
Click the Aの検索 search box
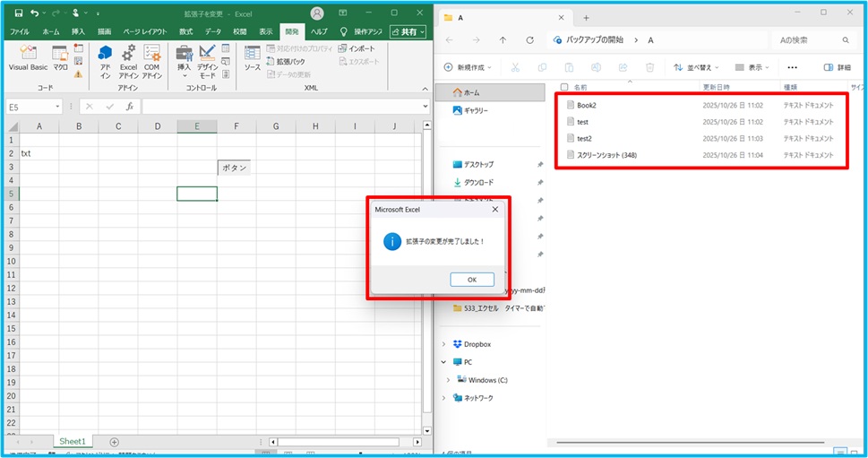[811, 40]
